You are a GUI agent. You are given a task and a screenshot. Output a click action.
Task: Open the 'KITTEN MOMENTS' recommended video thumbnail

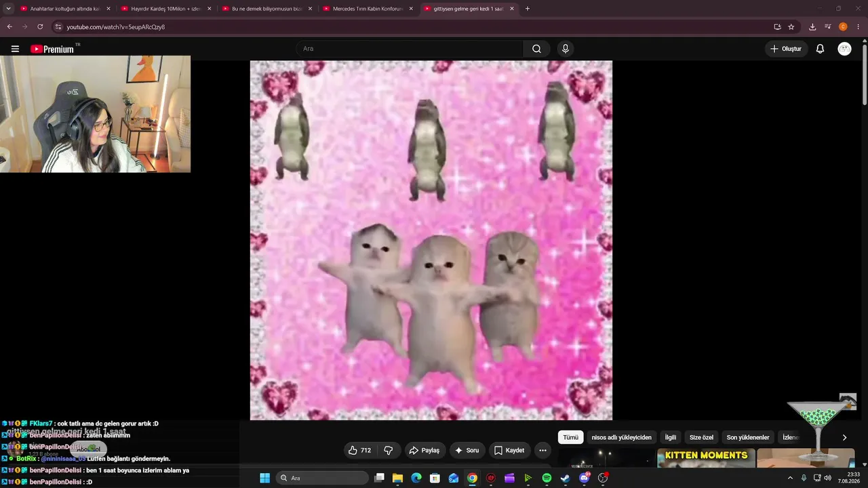tap(706, 458)
